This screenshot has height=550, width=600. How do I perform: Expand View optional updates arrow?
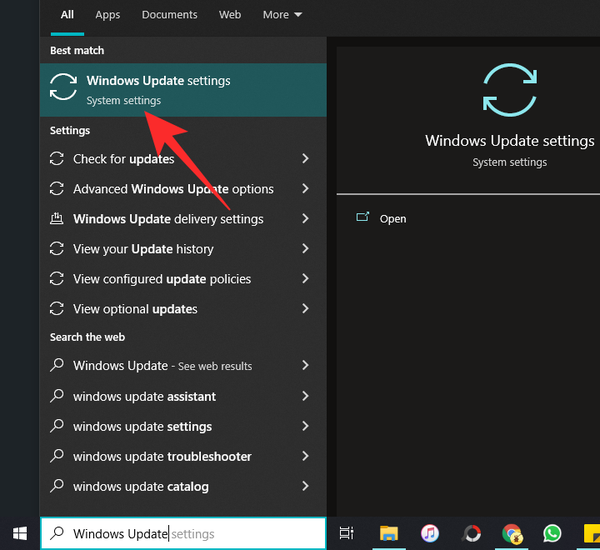[305, 308]
